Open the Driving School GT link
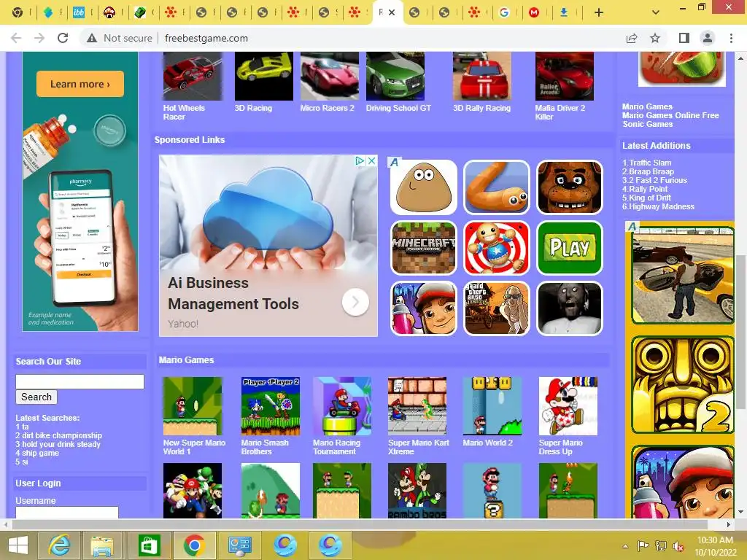The image size is (747, 560). click(398, 108)
